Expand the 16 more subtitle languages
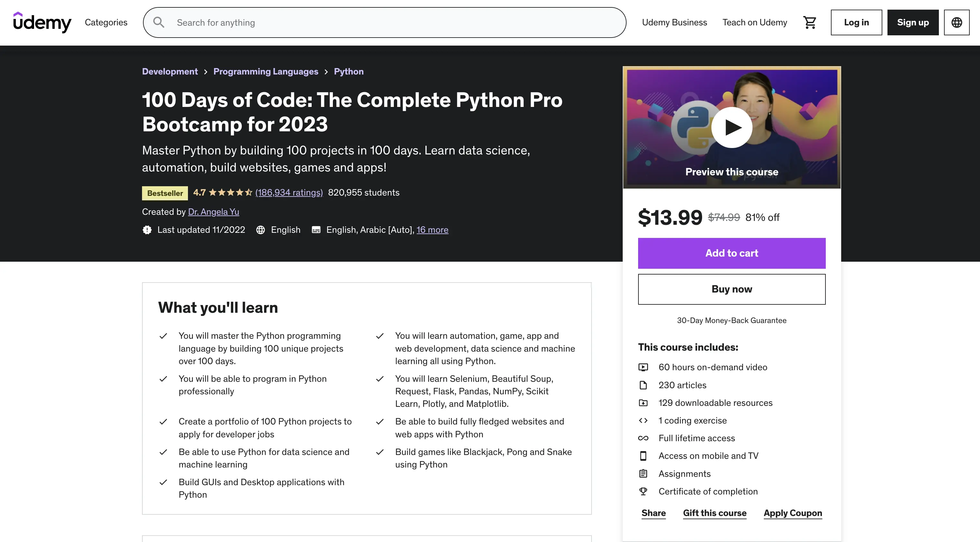Screen dimensions: 980x542 (x=432, y=230)
